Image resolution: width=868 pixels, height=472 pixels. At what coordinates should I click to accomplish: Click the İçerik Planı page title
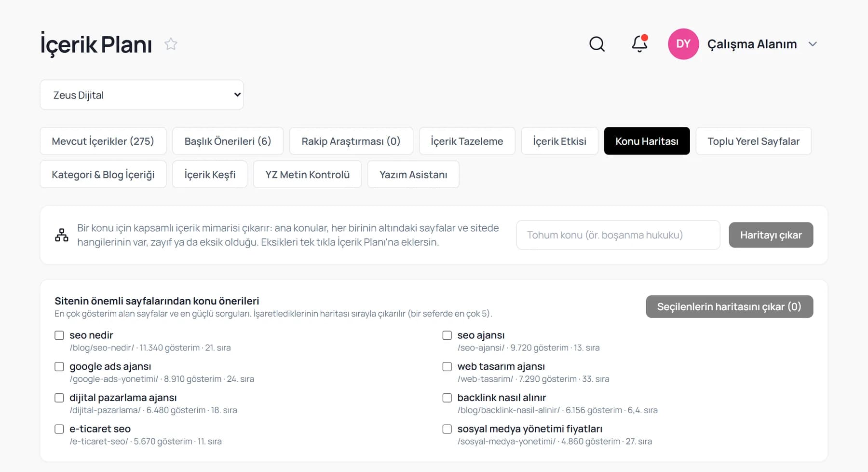(x=96, y=44)
